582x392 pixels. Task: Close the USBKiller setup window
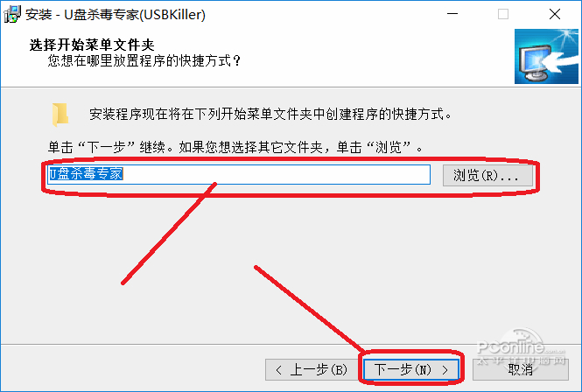[555, 14]
